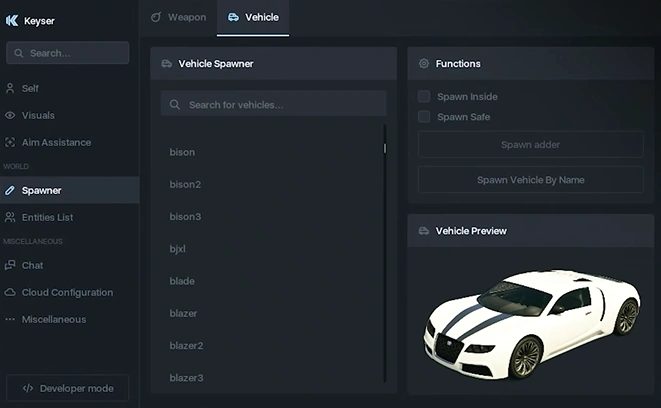Select the blade vehicle entry

pos(182,281)
